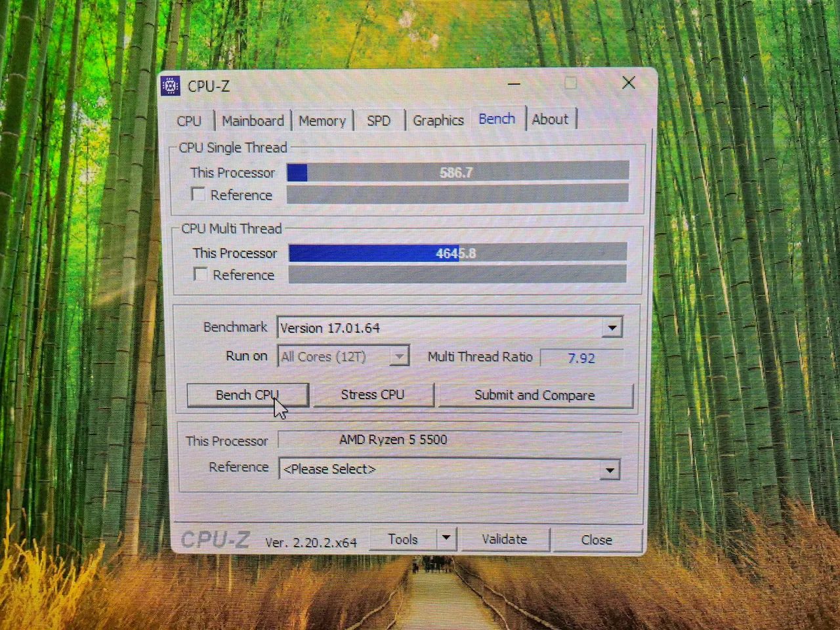Enable Single Thread Reference checkbox

[x=198, y=194]
